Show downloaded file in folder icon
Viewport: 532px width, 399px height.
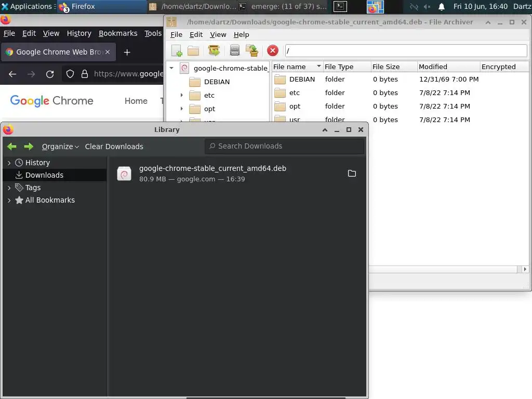(x=352, y=174)
